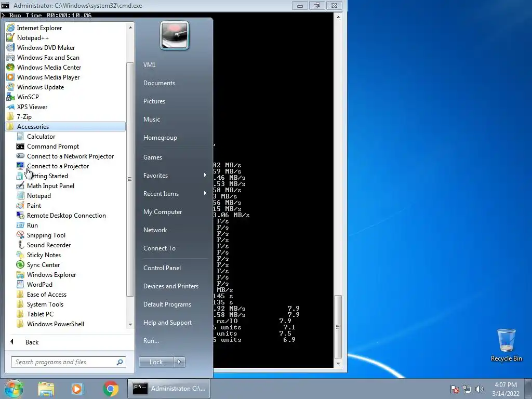Open Windows Update icon
The width and height of the screenshot is (532, 399).
[x=10, y=87]
